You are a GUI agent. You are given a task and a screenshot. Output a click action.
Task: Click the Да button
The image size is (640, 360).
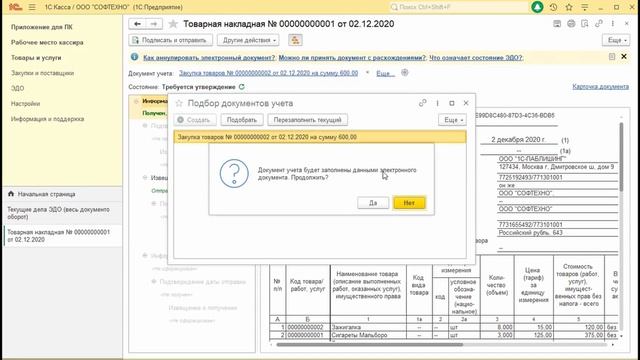373,203
